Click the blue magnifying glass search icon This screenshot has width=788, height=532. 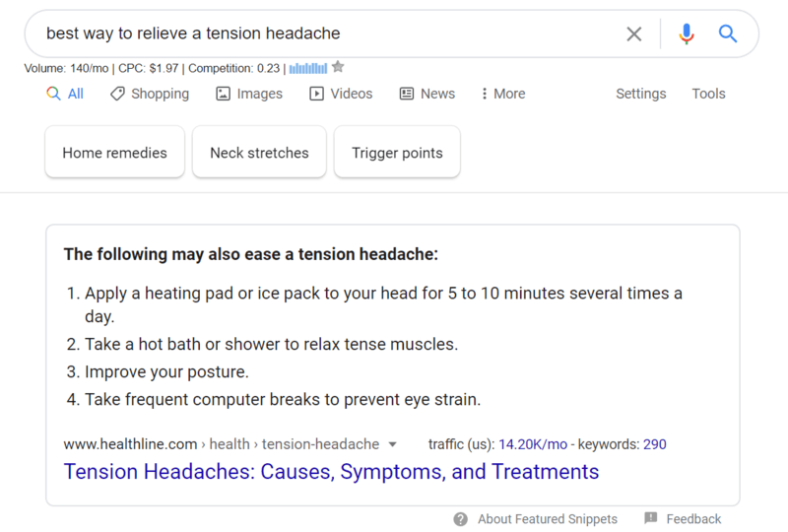pos(727,33)
